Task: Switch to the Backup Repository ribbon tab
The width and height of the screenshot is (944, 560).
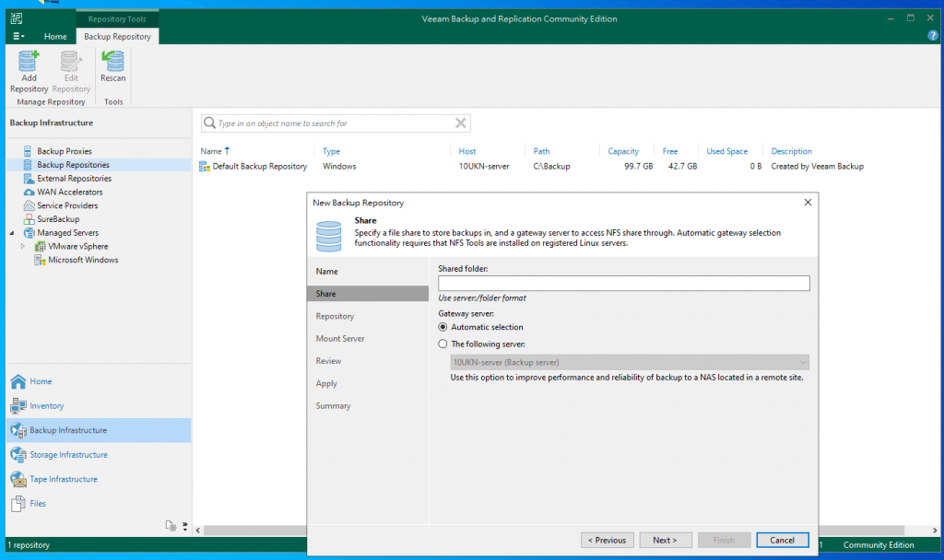Action: click(117, 36)
